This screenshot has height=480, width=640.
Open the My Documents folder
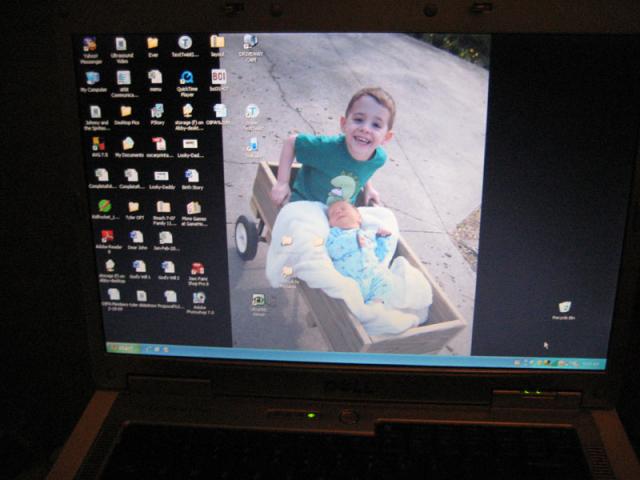(x=129, y=147)
